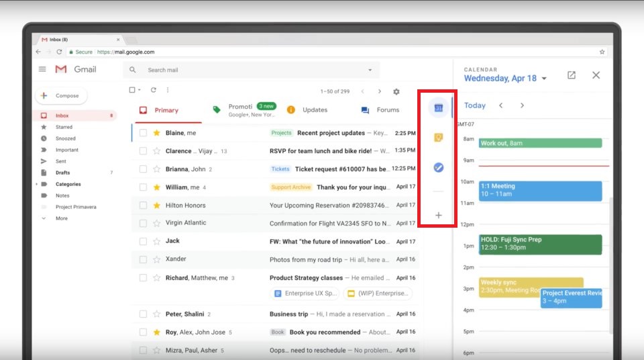Open the Enterprise UX Sp... attachment chip

point(305,294)
